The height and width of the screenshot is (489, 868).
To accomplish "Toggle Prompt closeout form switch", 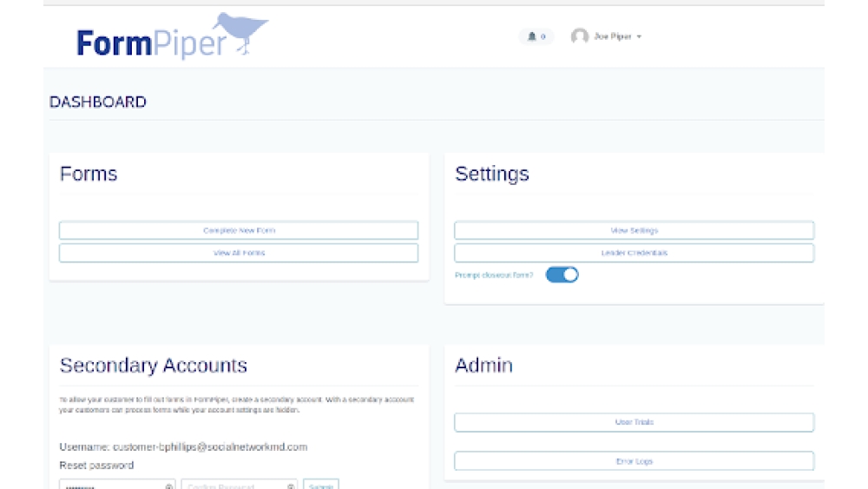I will tap(562, 274).
